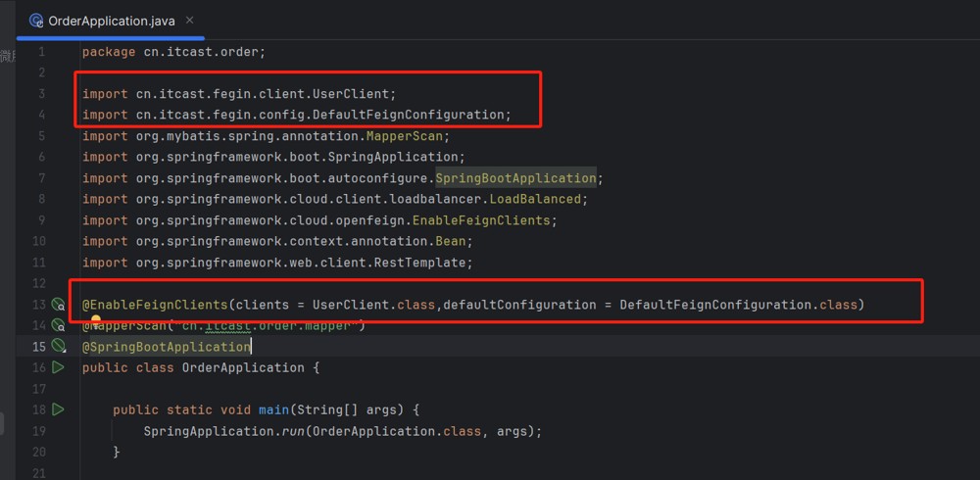Click the class file icon in OrderApplication.java tab
The width and height of the screenshot is (980, 480).
pos(36,21)
